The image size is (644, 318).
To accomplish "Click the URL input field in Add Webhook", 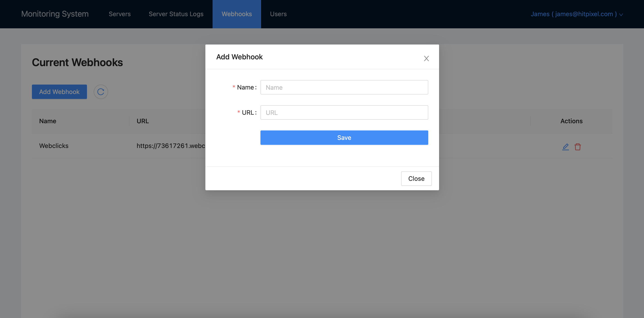I will [x=344, y=112].
